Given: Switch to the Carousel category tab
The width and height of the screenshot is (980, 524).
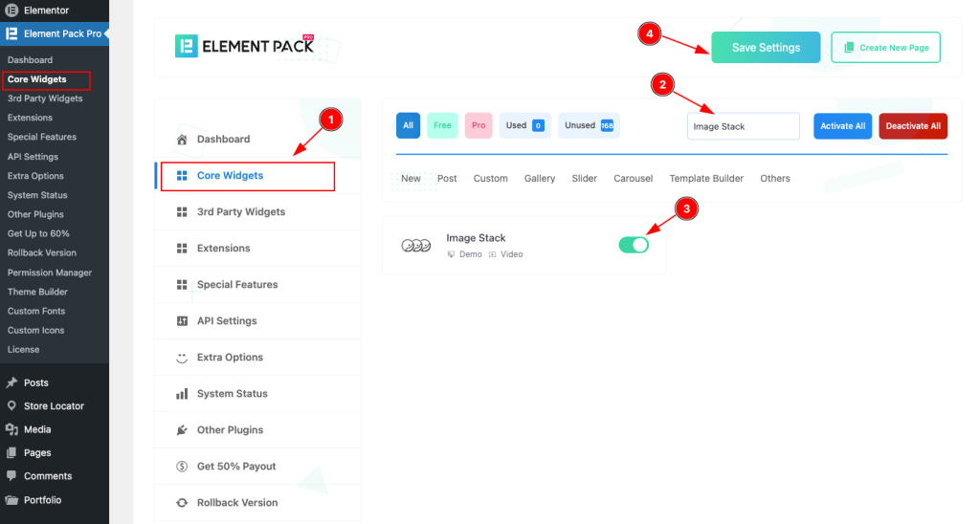Looking at the screenshot, I should tap(634, 179).
